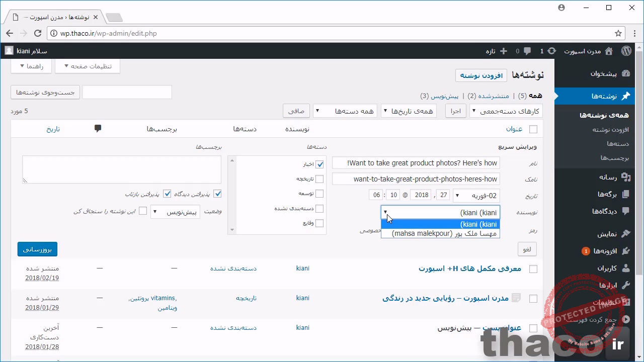The image size is (644, 362).
Task: Uncheck the اخبار category checkbox
Action: click(319, 164)
